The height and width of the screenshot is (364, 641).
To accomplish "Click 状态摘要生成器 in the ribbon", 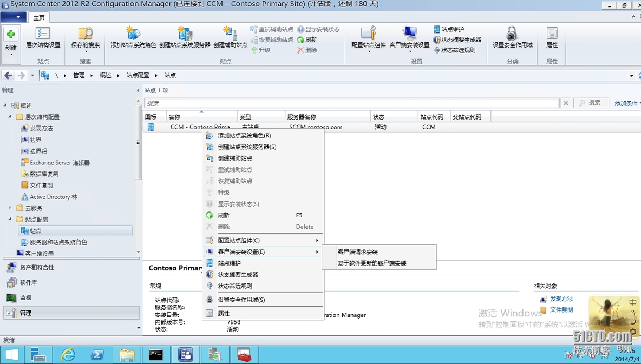I will click(457, 39).
